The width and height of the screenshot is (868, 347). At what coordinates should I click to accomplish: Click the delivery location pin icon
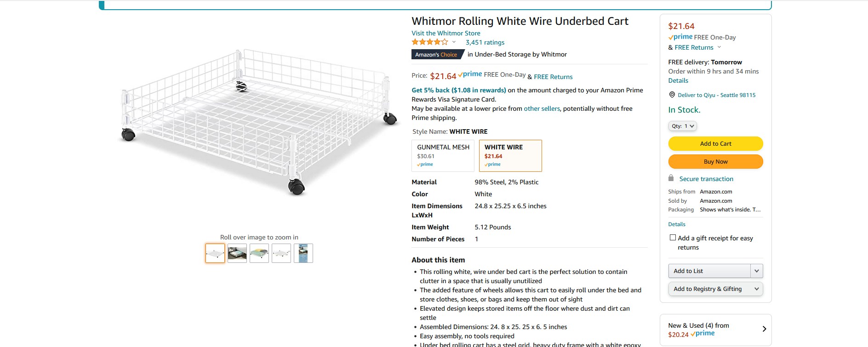tap(672, 95)
